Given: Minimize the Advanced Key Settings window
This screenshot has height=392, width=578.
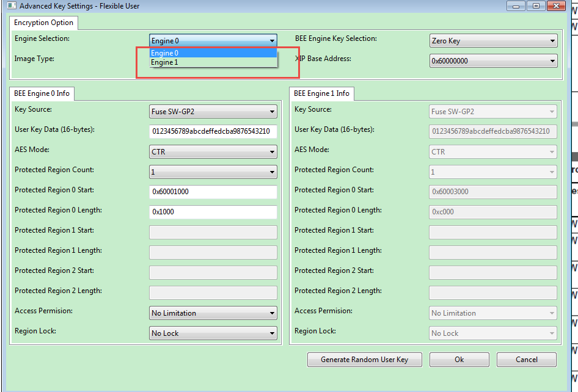Looking at the screenshot, I should 516,6.
